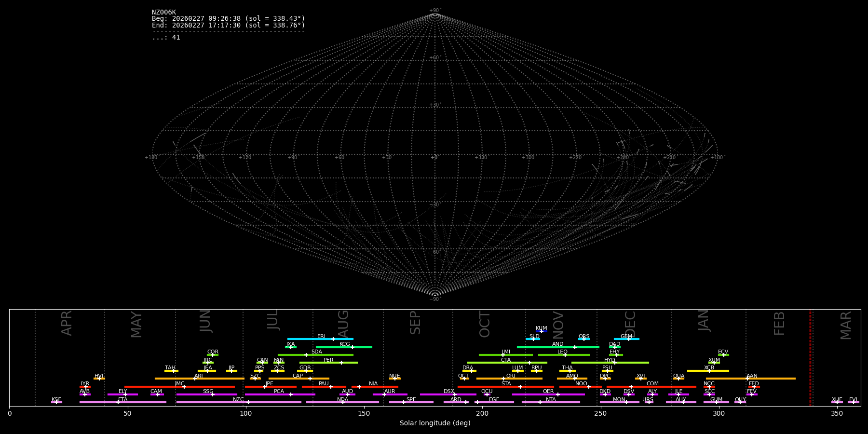Screen dimensions: 868x434
Task: Click the STA shower label
Action: pos(506,384)
